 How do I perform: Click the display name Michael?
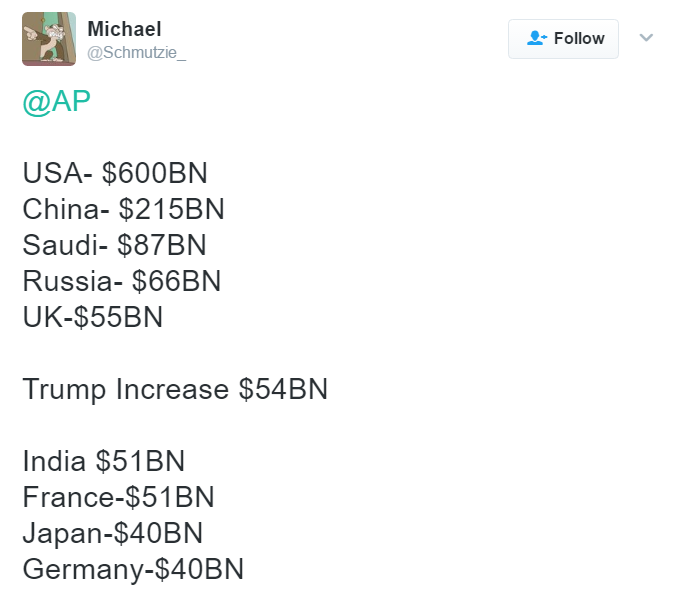[124, 29]
